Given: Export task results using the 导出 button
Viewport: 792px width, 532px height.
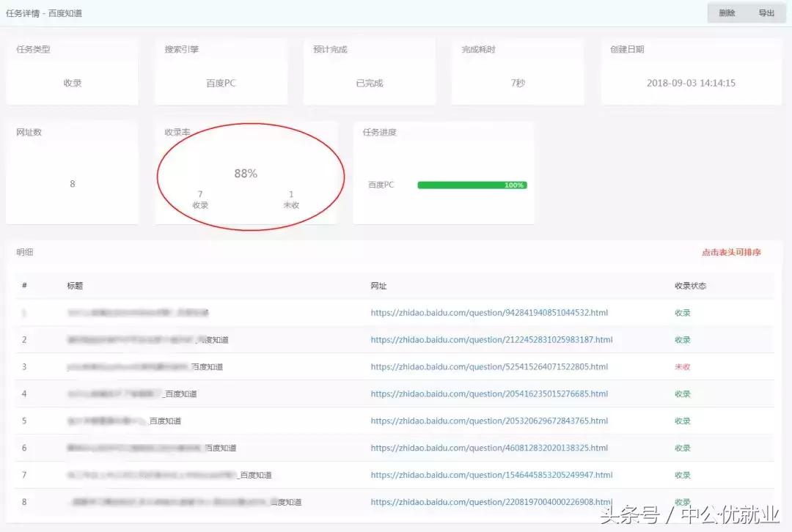Looking at the screenshot, I should 766,12.
